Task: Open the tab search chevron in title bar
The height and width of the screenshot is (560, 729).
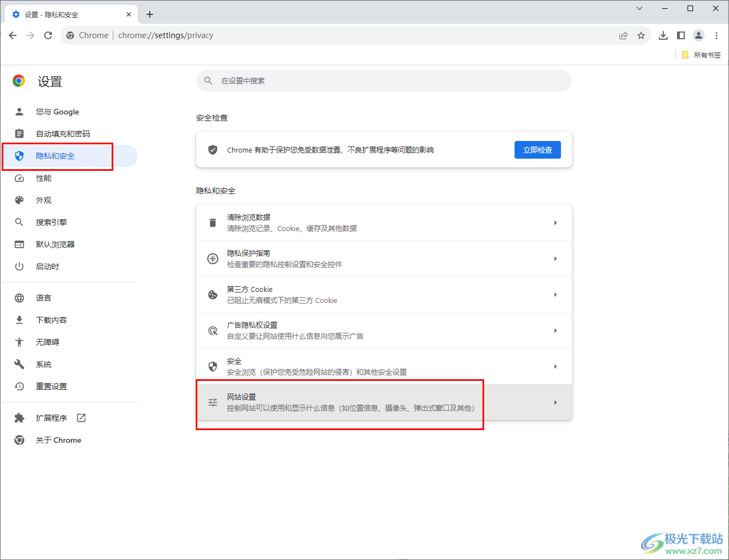Action: (x=639, y=8)
